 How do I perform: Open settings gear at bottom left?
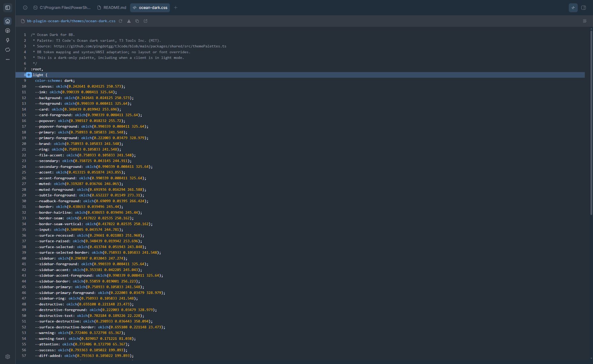[8, 357]
